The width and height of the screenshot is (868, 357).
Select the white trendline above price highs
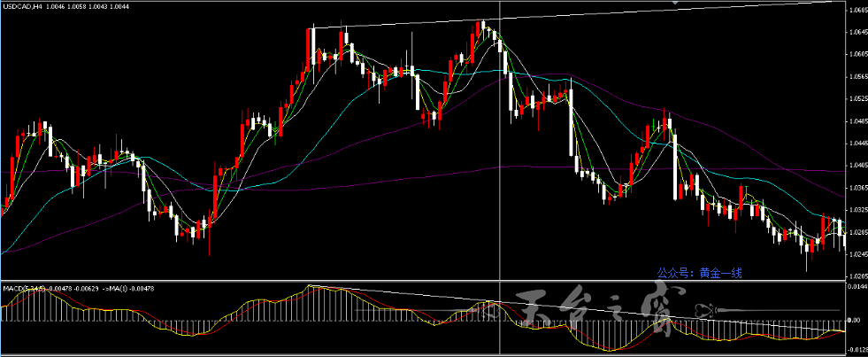(x=570, y=14)
